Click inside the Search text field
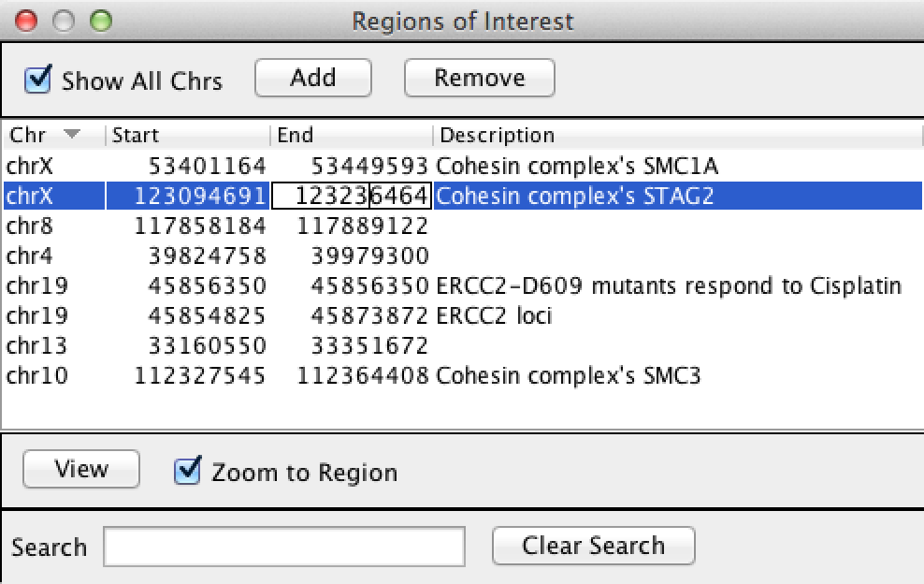 (285, 547)
